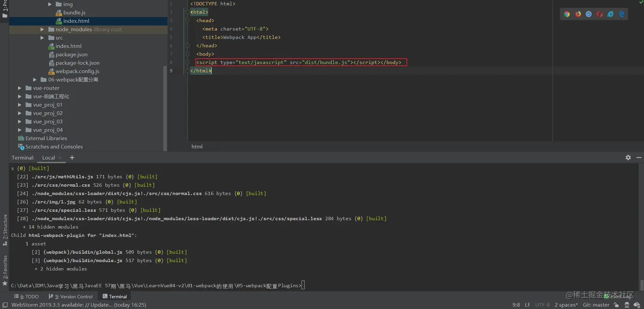Viewport: 644px width, 309px height.
Task: Click the webpack.config.js file icon
Action: (x=51, y=72)
